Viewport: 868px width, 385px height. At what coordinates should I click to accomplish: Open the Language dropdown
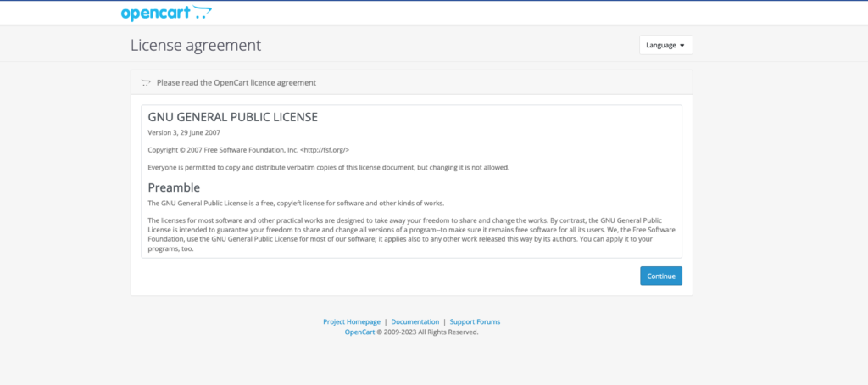pyautogui.click(x=665, y=46)
